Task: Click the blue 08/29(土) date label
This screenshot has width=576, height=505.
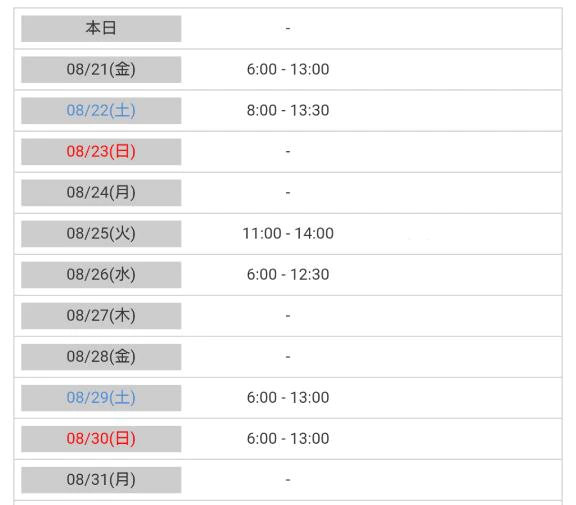Action: [101, 398]
